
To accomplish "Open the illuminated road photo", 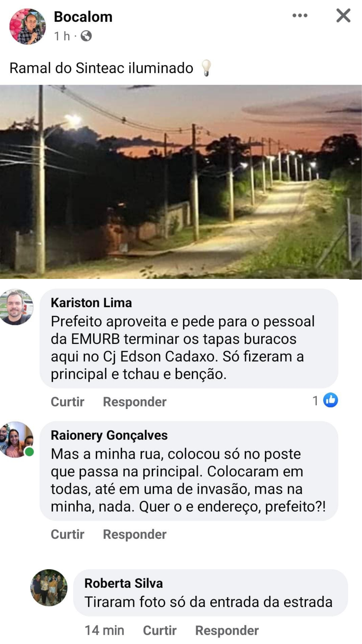I will coord(181,182).
